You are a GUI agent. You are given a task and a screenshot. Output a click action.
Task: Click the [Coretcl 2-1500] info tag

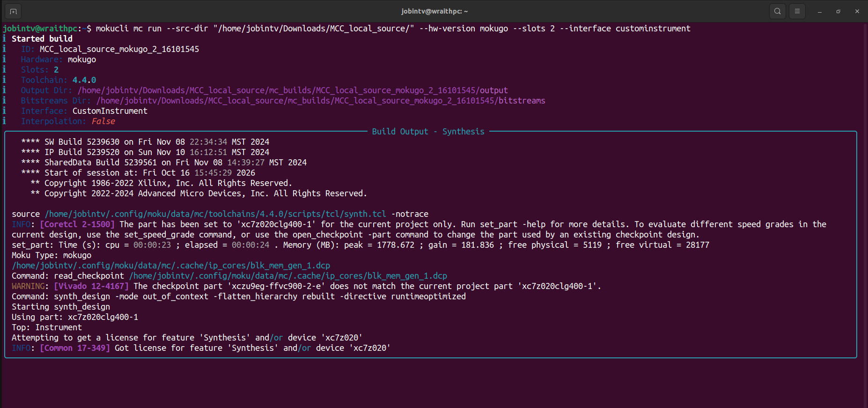coord(77,224)
